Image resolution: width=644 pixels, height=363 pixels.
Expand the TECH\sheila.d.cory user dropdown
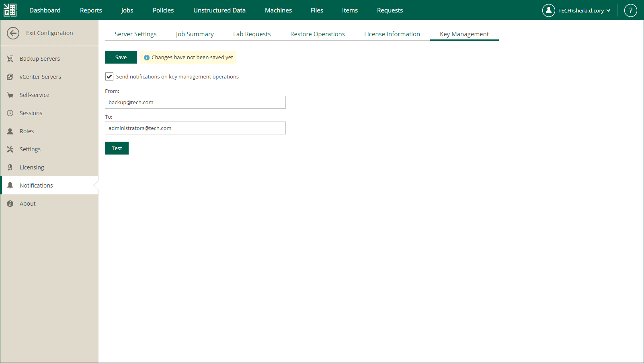[x=584, y=10]
